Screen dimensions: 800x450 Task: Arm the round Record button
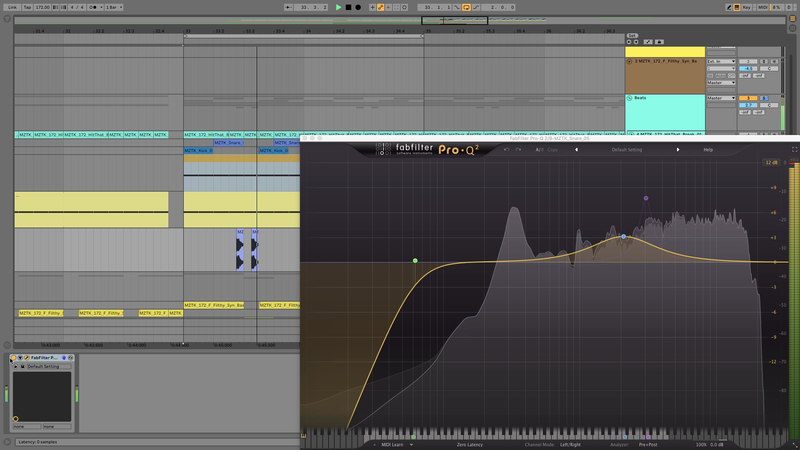pos(358,7)
